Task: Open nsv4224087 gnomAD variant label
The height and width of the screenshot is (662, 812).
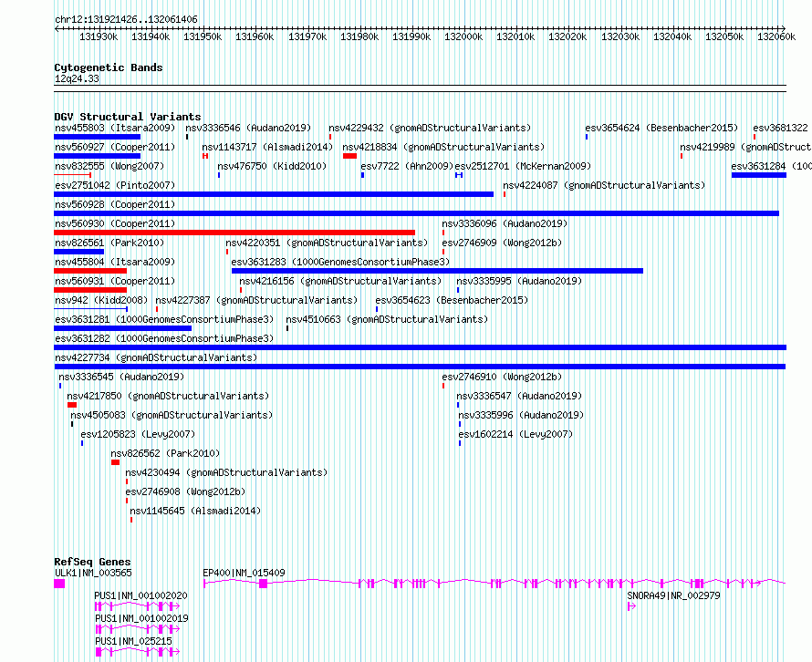Action: pyautogui.click(x=604, y=185)
